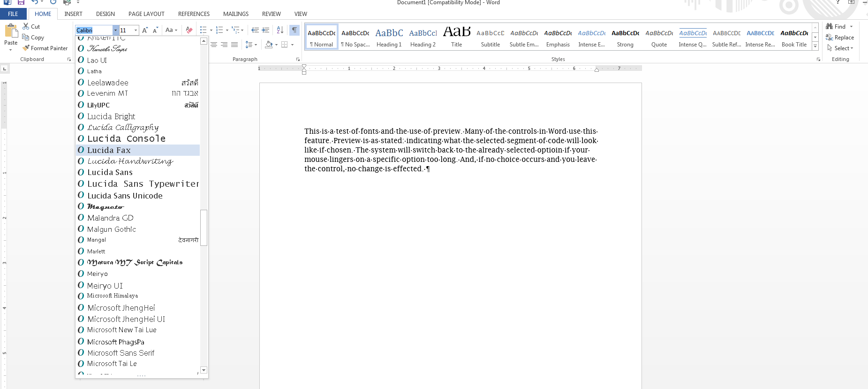Screen dimensions: 868x389
Task: Click the Borders icon
Action: pyautogui.click(x=285, y=45)
